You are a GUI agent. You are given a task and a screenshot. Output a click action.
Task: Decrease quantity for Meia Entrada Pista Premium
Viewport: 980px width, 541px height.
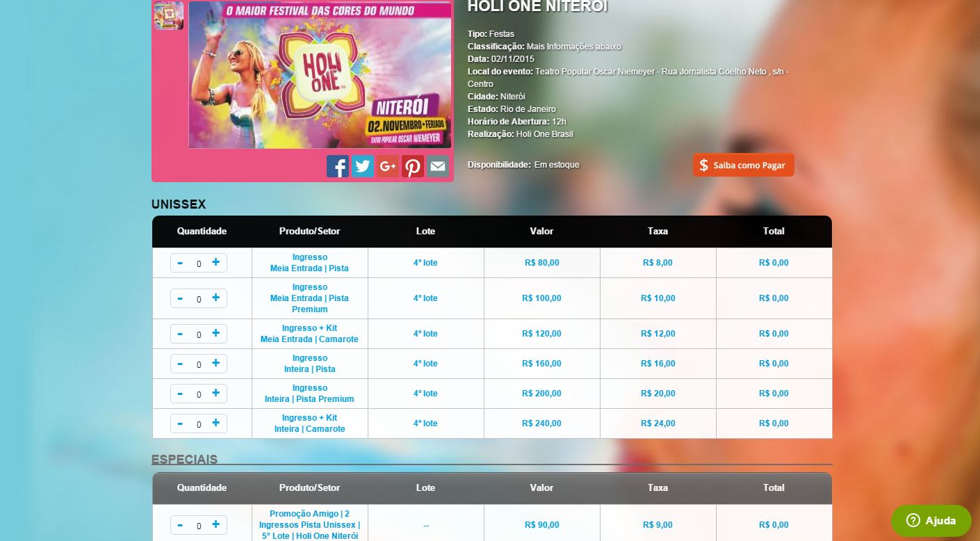180,298
